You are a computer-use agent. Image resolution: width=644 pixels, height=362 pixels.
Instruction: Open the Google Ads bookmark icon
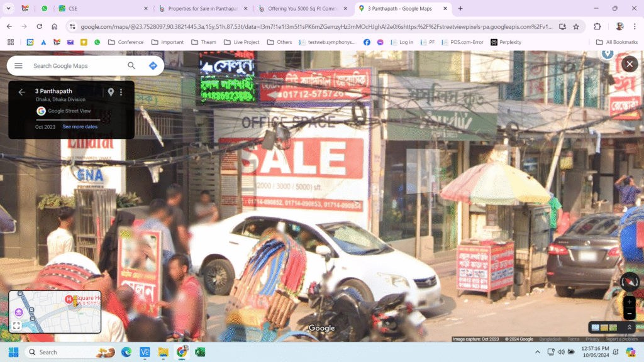(x=43, y=42)
